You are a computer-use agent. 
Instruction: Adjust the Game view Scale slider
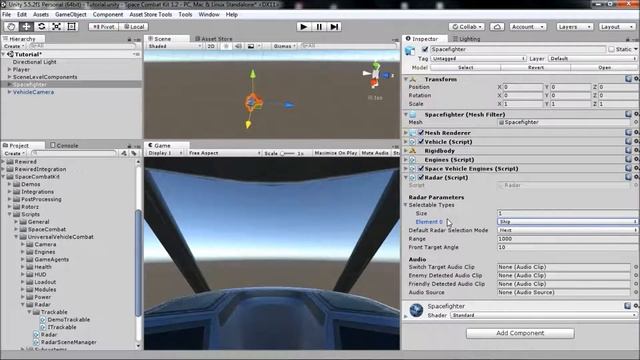(287, 153)
